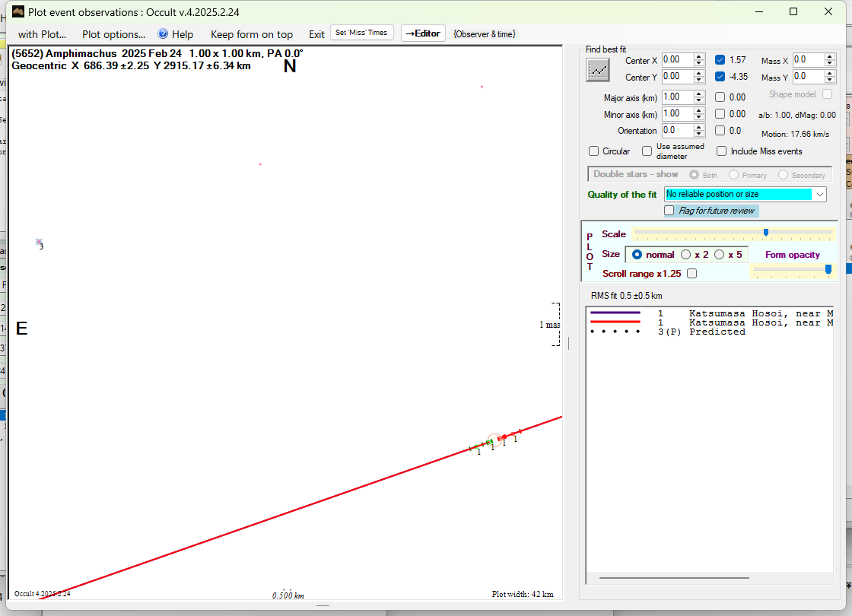Increase Mass X using the up arrow
Viewport: 852px width, 616px height.
[830, 57]
